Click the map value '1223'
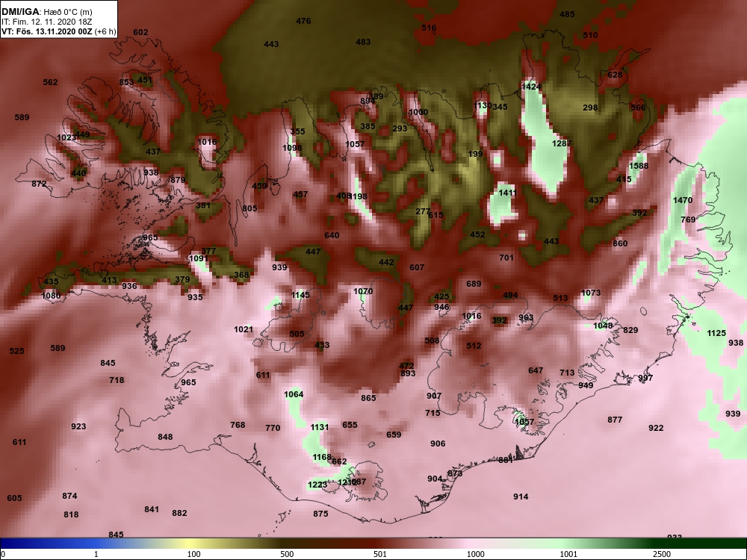Image resolution: width=747 pixels, height=560 pixels. (317, 485)
